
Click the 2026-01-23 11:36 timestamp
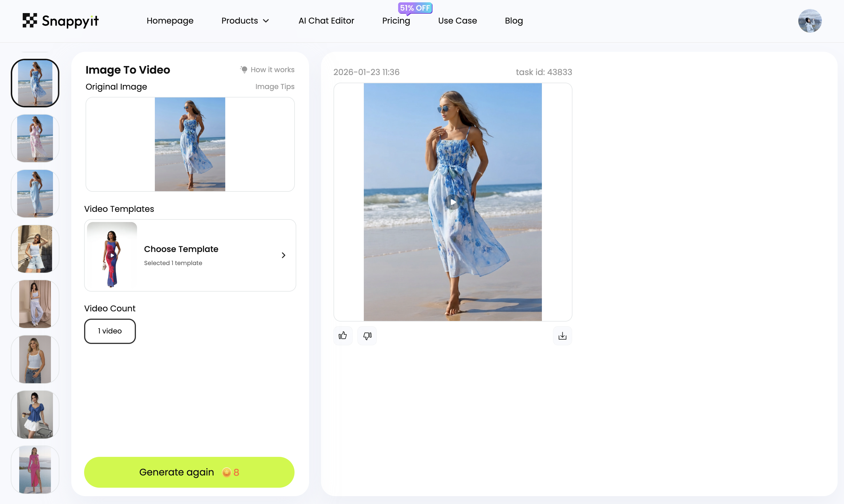click(x=366, y=72)
